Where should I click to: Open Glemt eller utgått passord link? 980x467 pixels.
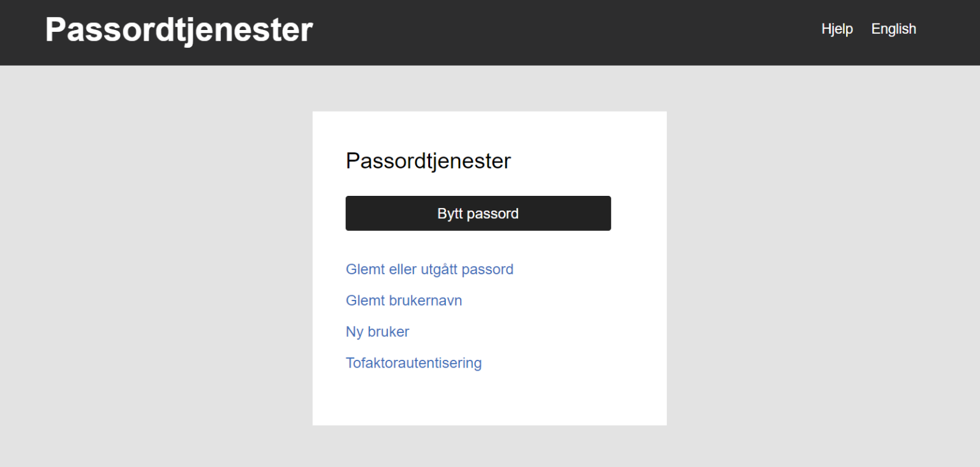(x=429, y=269)
